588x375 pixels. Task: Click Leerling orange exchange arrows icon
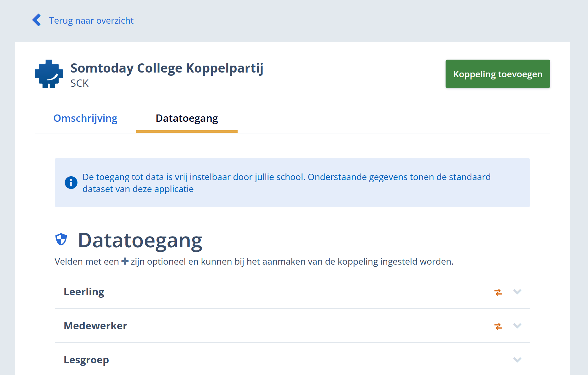(498, 292)
